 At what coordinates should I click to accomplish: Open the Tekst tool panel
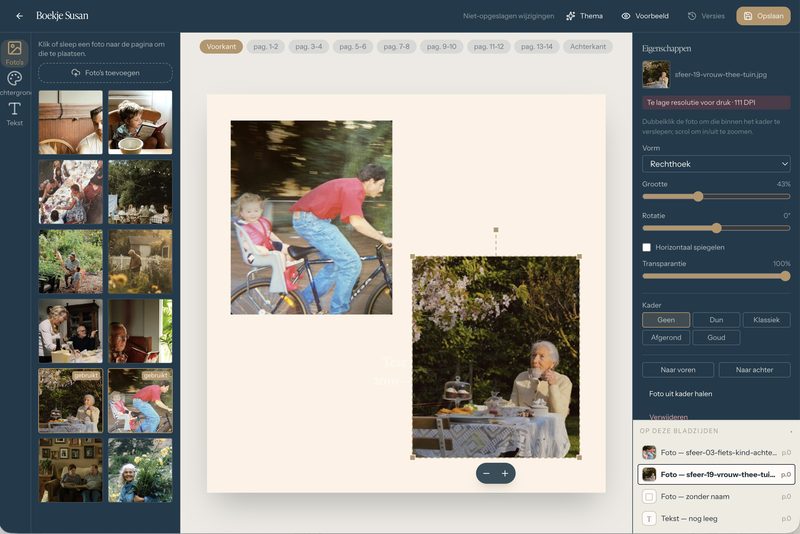click(14, 114)
